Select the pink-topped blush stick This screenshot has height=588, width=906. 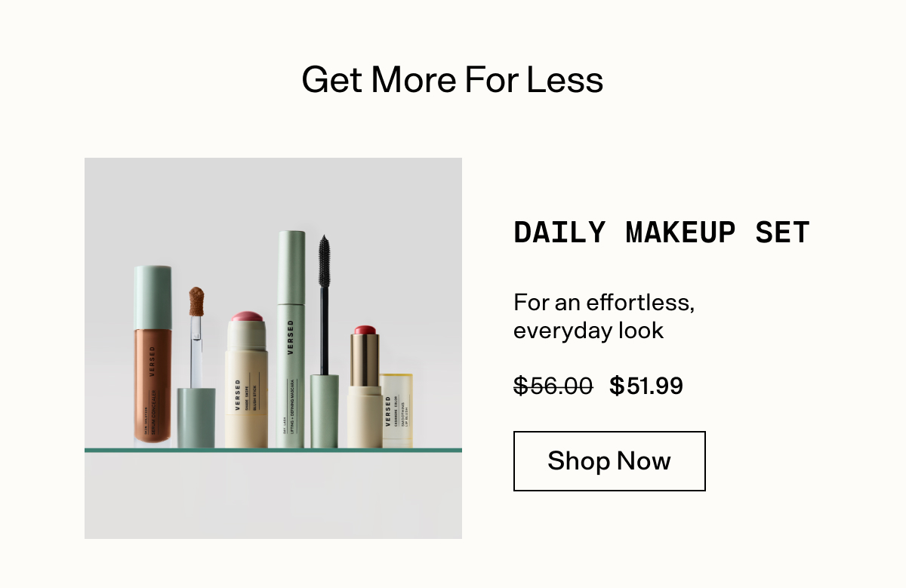[x=246, y=380]
